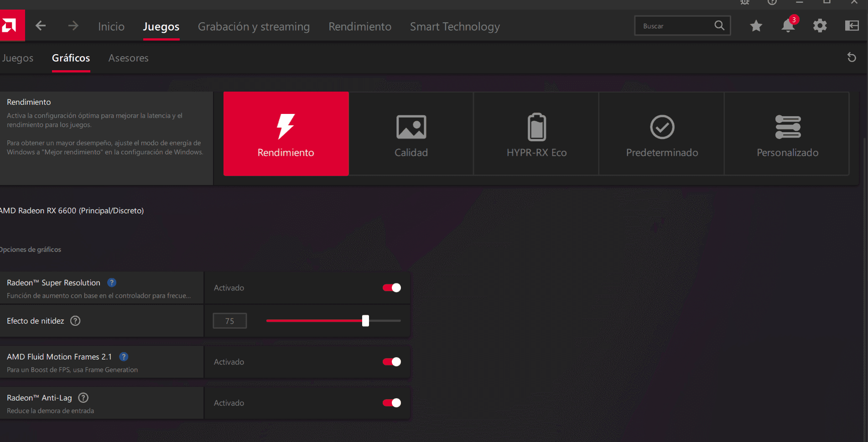Open Grabación y streaming tab
The image size is (868, 442).
pos(254,26)
